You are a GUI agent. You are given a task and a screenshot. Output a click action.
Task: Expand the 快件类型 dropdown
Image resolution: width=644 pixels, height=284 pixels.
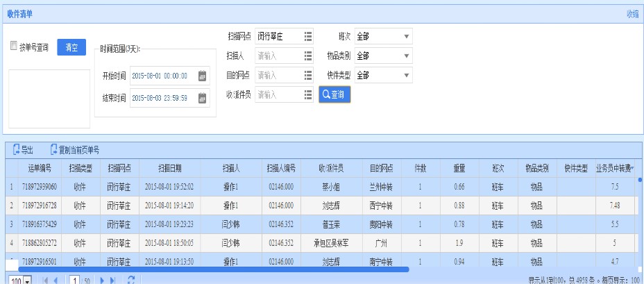[406, 75]
